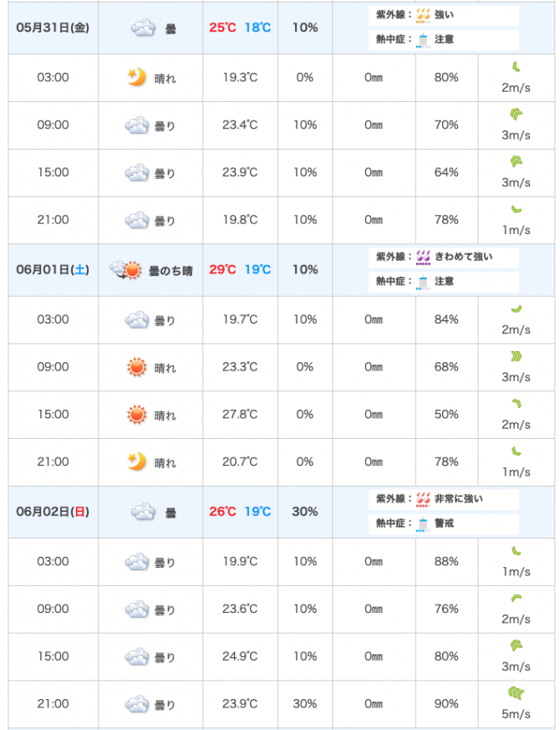This screenshot has height=730, width=560.
Task: Click the 27.8℃ temperature cell
Action: (x=240, y=415)
